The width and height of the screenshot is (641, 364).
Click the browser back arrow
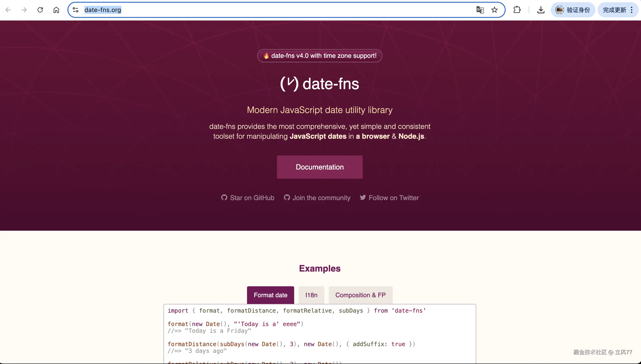[8, 10]
